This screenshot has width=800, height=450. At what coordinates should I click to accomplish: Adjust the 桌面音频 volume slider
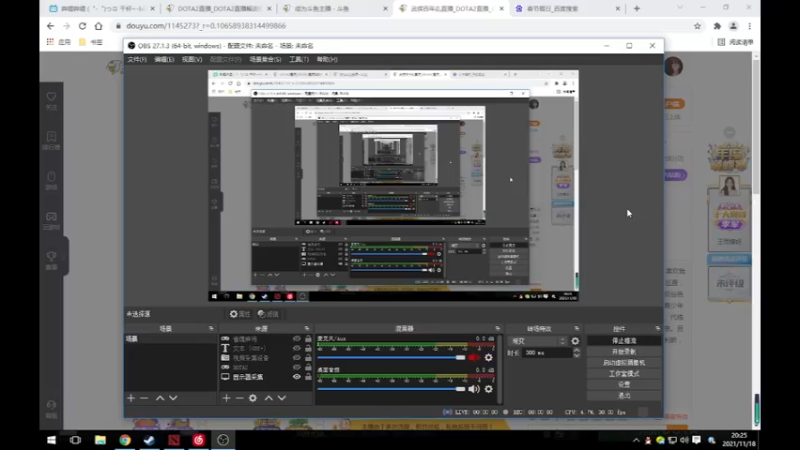coord(391,389)
